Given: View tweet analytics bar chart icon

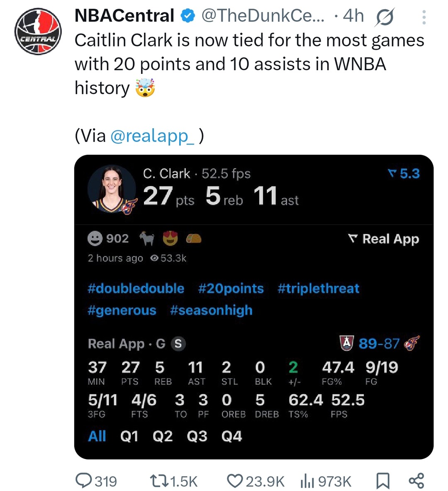Looking at the screenshot, I should tap(307, 481).
